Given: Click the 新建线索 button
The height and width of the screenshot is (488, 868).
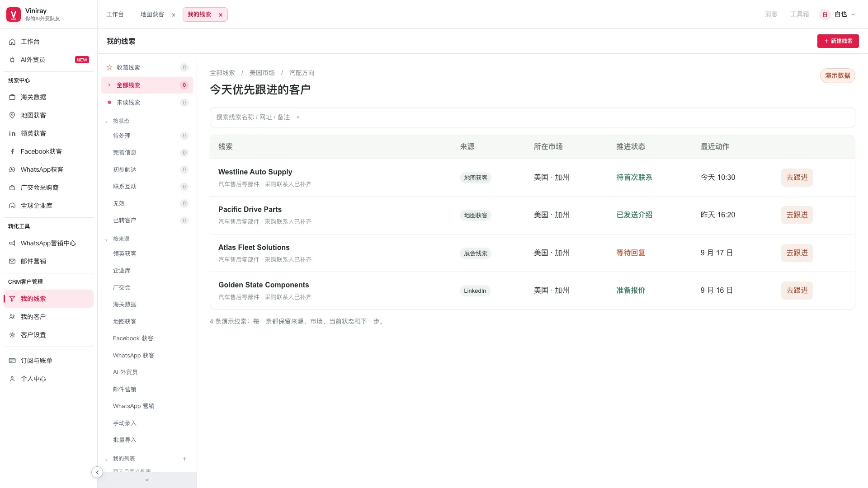Looking at the screenshot, I should (838, 41).
